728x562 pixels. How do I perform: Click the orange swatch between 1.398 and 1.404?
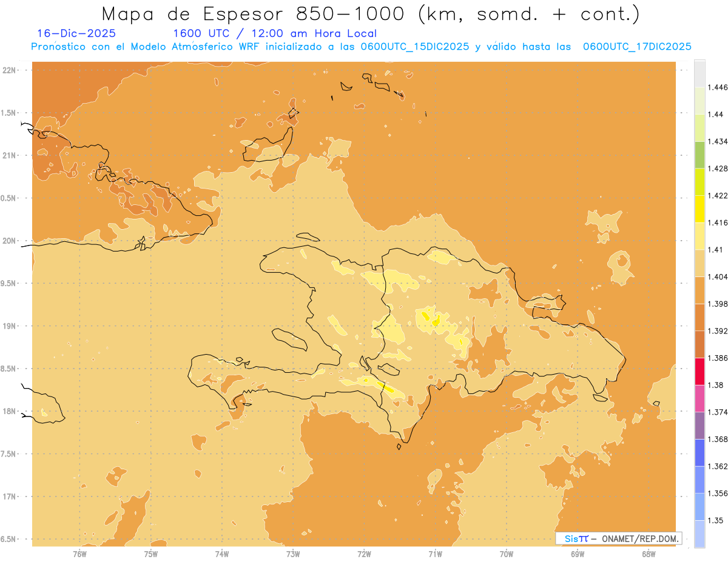coord(699,290)
